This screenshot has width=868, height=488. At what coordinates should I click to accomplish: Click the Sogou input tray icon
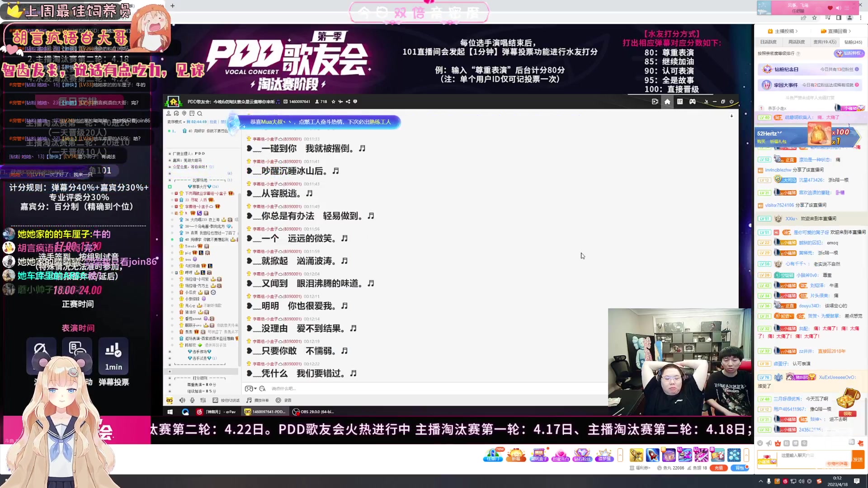coord(819,481)
